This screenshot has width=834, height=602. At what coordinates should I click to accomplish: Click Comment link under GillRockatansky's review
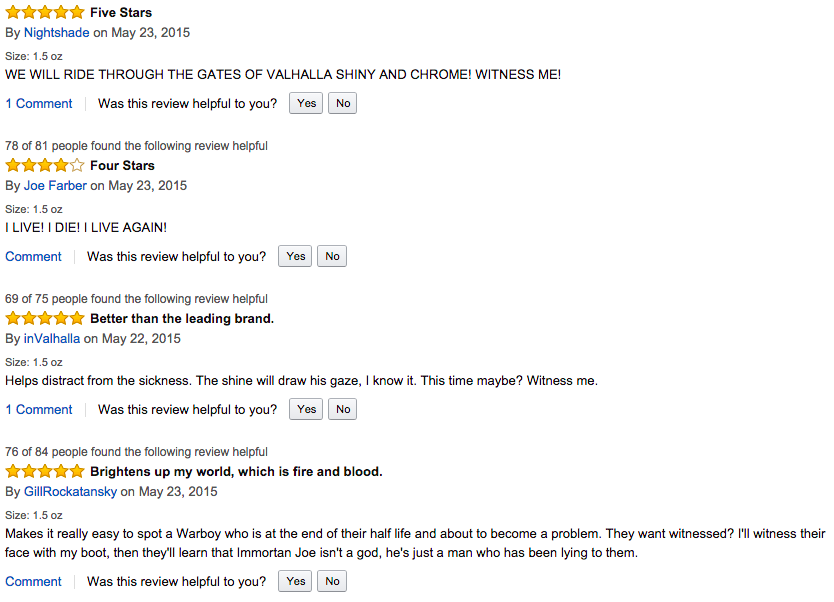(x=33, y=581)
